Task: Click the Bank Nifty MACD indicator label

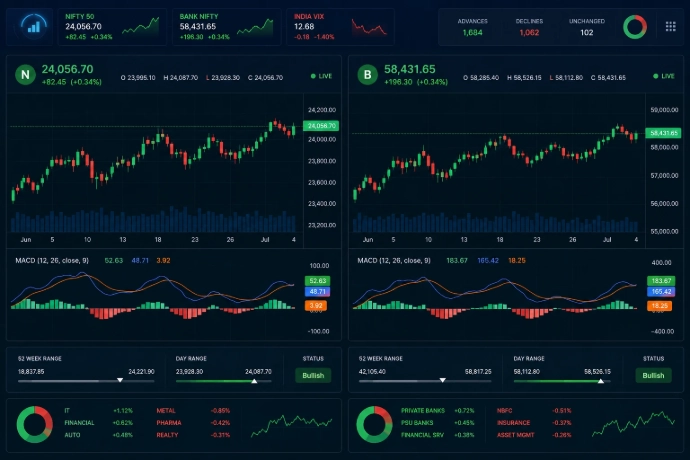Action: point(394,261)
